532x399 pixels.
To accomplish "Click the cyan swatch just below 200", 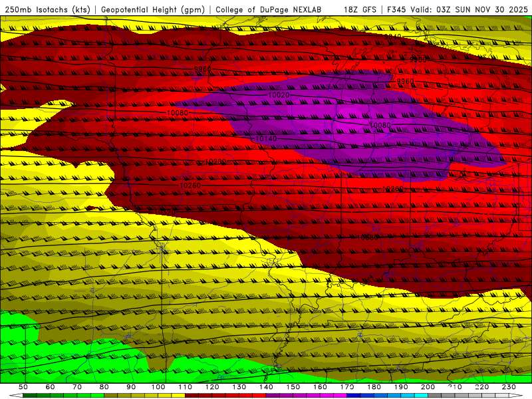I will point(422,396).
